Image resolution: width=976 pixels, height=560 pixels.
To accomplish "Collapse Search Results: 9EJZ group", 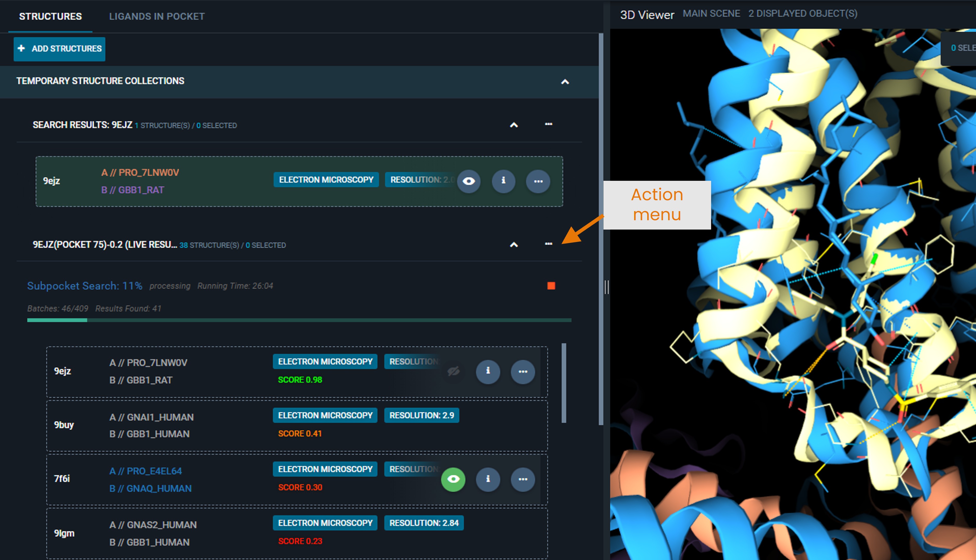I will (x=514, y=125).
